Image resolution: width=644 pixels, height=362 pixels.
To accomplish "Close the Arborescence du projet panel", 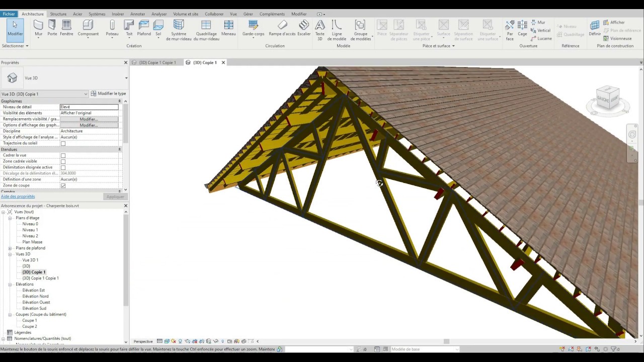I will (x=126, y=206).
